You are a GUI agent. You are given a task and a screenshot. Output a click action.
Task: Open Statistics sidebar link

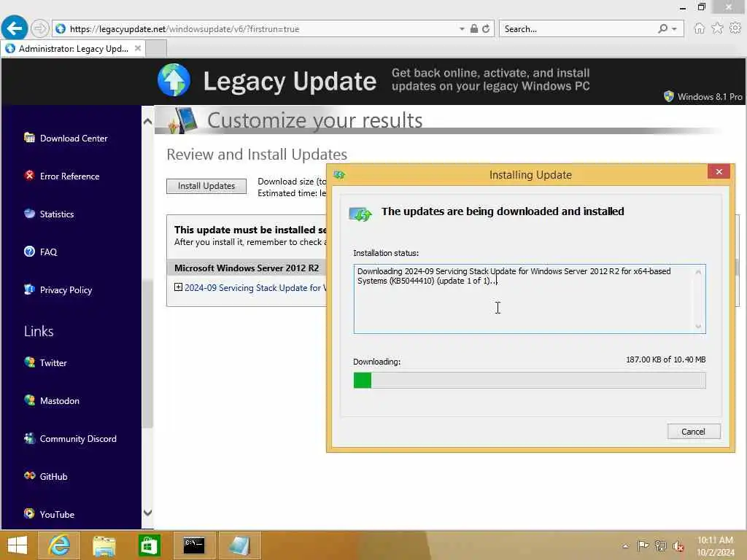tap(57, 214)
